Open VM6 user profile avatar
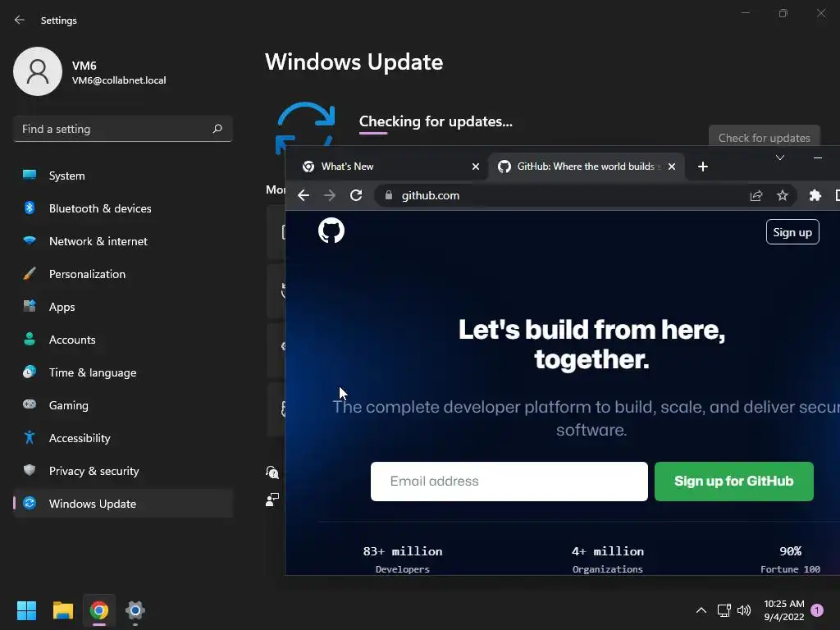Screen dimensions: 840x630 pyautogui.click(x=38, y=71)
